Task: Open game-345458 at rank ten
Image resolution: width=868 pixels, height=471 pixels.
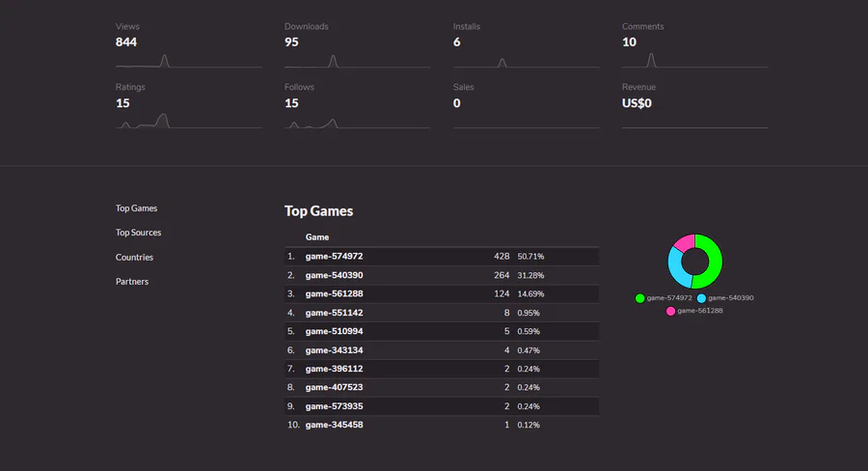Action: tap(334, 425)
